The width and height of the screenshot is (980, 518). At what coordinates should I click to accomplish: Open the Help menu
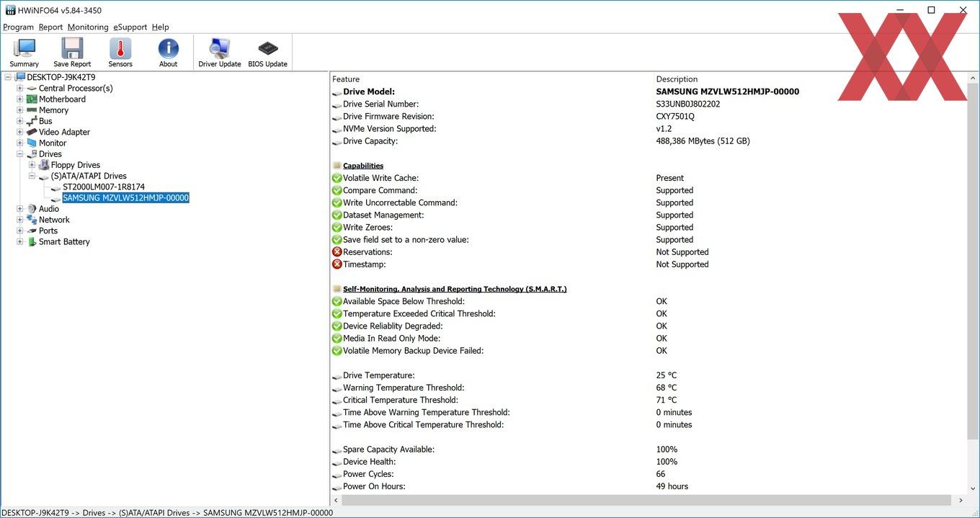pyautogui.click(x=160, y=27)
